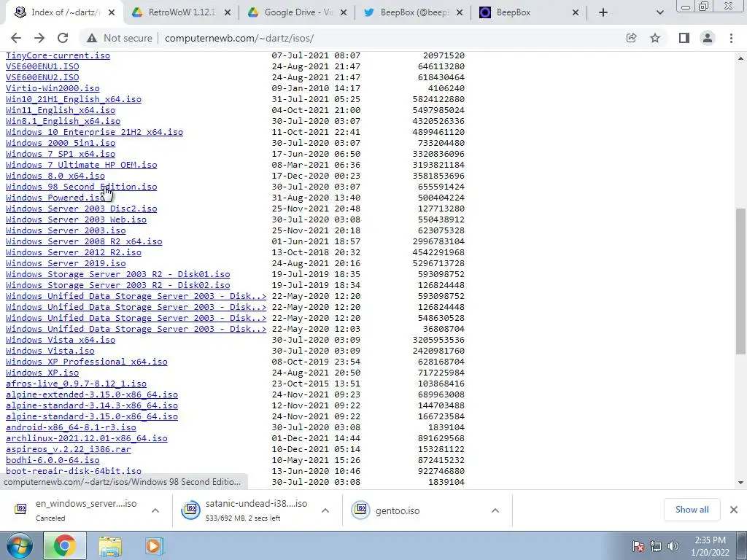Click the satanic-undead download file icon
The height and width of the screenshot is (560, 747).
190,510
